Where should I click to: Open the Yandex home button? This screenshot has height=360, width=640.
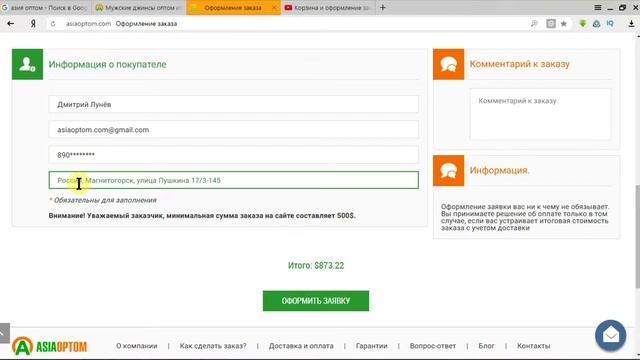33,24
